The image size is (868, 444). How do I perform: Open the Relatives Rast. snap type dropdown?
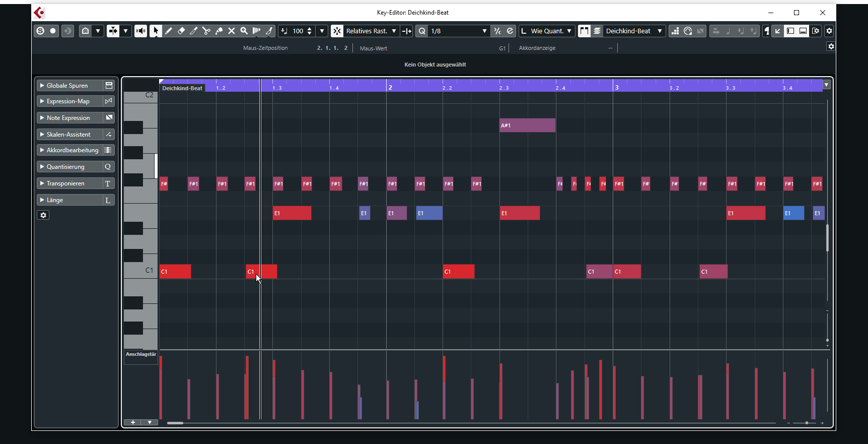point(394,31)
